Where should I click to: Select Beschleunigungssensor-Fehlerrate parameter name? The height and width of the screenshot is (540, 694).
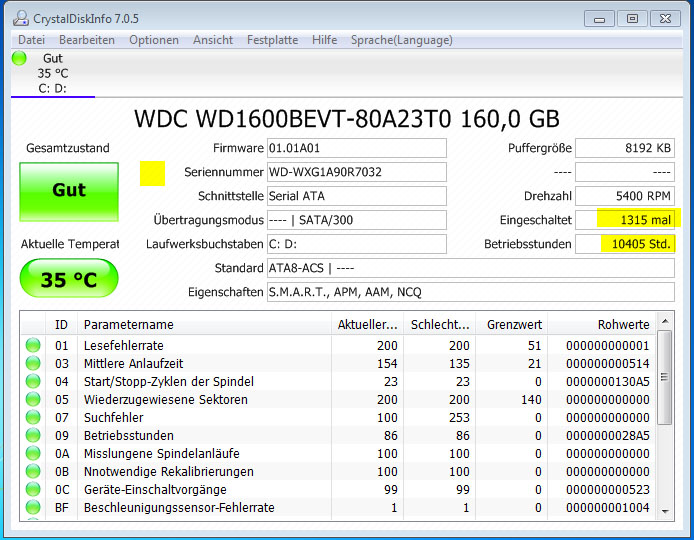(179, 508)
